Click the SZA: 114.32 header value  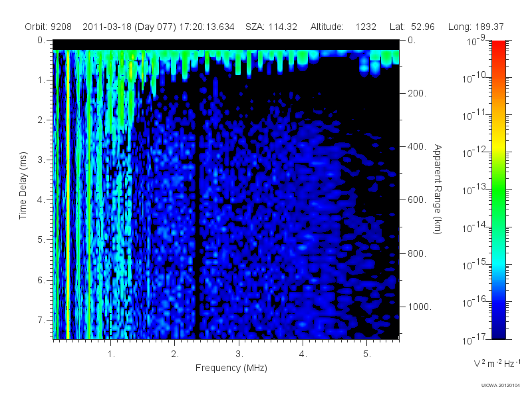(271, 27)
